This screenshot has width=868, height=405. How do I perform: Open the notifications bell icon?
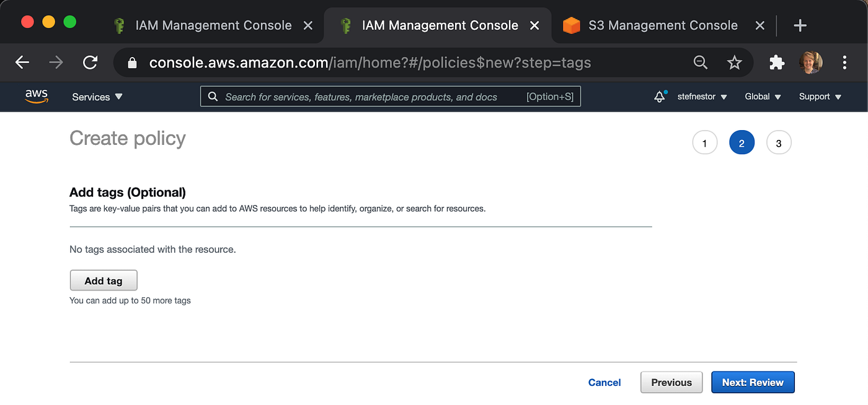(x=659, y=97)
